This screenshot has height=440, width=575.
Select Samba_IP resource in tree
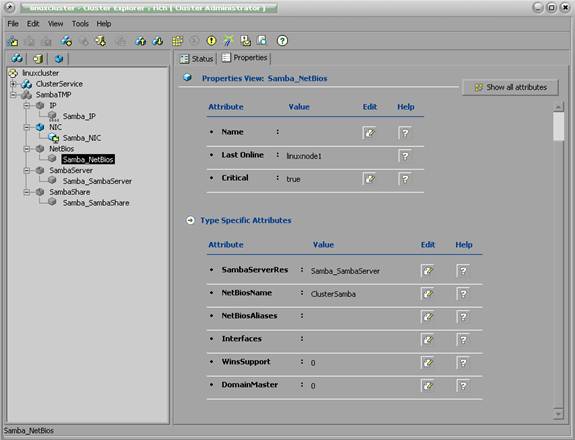click(79, 116)
